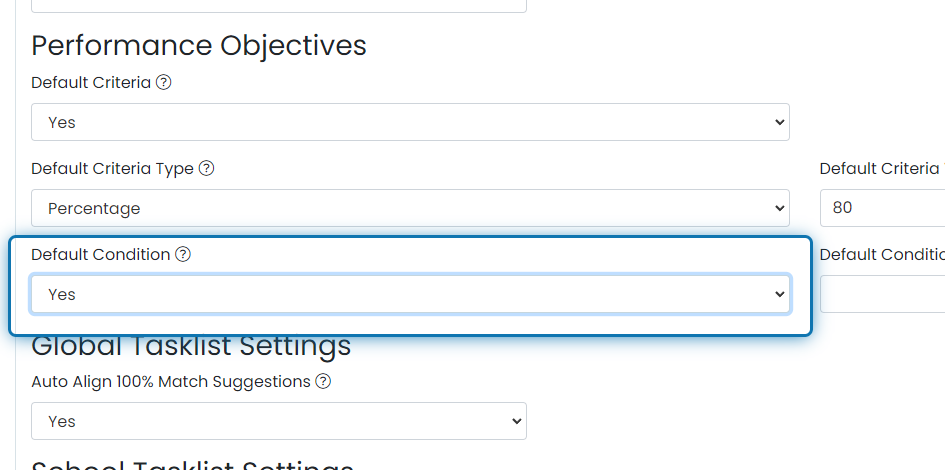Screen dimensions: 945x470
Task: Click the Auto Align 100% Match Suggestions label
Action: tap(171, 382)
